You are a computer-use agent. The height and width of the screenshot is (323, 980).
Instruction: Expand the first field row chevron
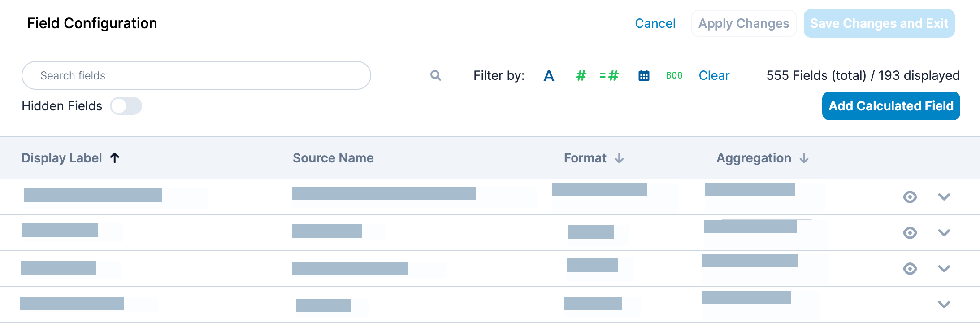[x=944, y=197]
